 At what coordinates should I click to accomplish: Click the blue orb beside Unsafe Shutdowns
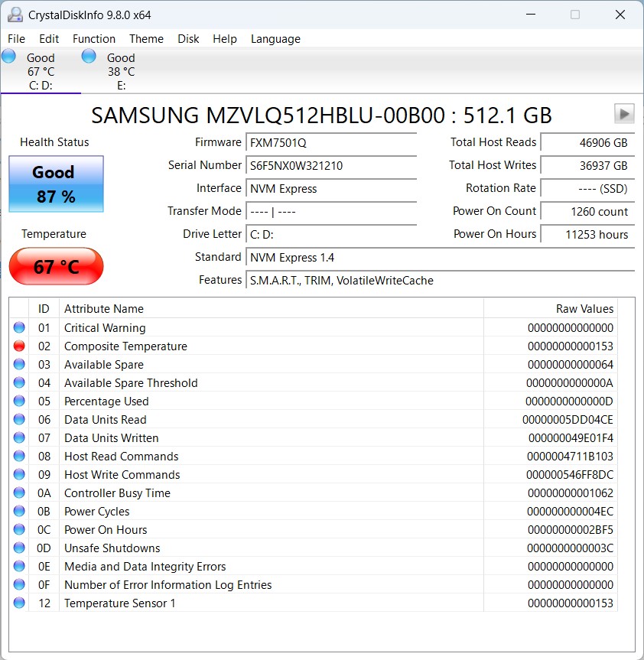click(19, 548)
